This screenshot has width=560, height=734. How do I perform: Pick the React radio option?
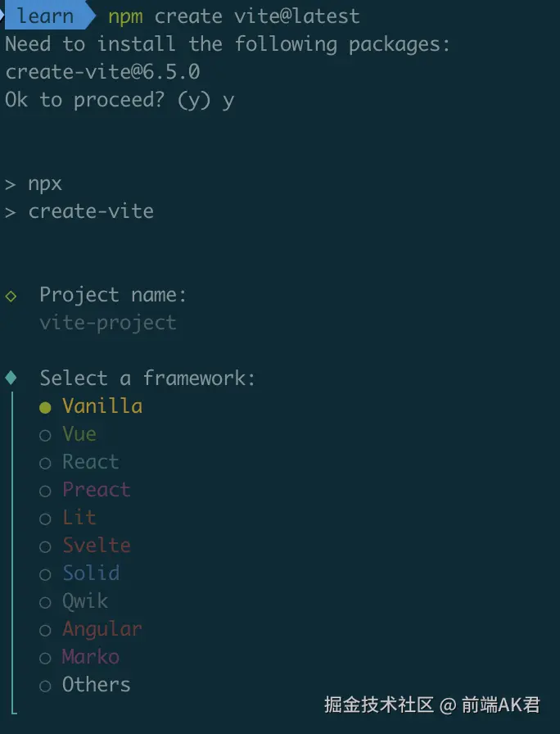click(x=45, y=463)
